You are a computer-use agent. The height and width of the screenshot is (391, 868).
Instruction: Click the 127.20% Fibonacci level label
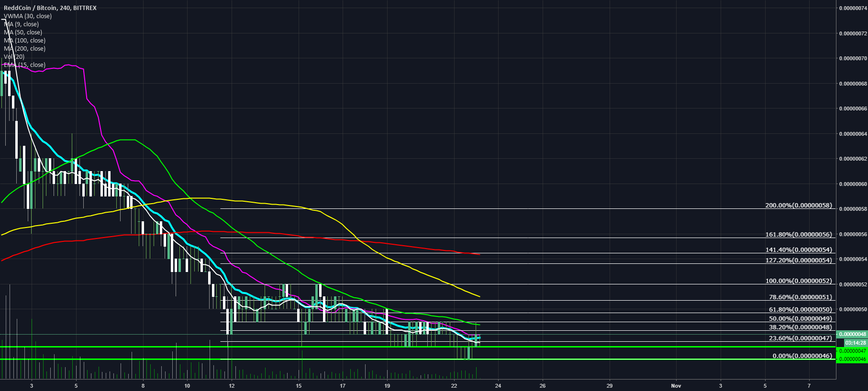point(799,260)
